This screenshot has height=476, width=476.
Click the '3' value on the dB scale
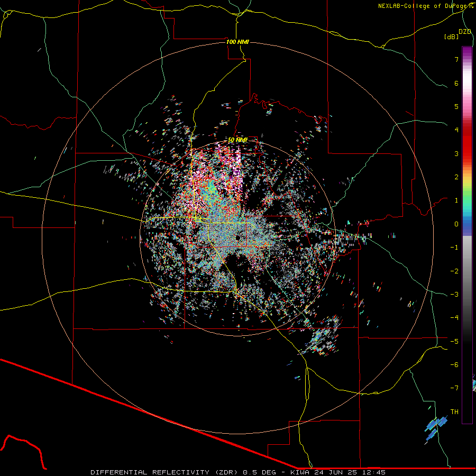tap(456, 153)
